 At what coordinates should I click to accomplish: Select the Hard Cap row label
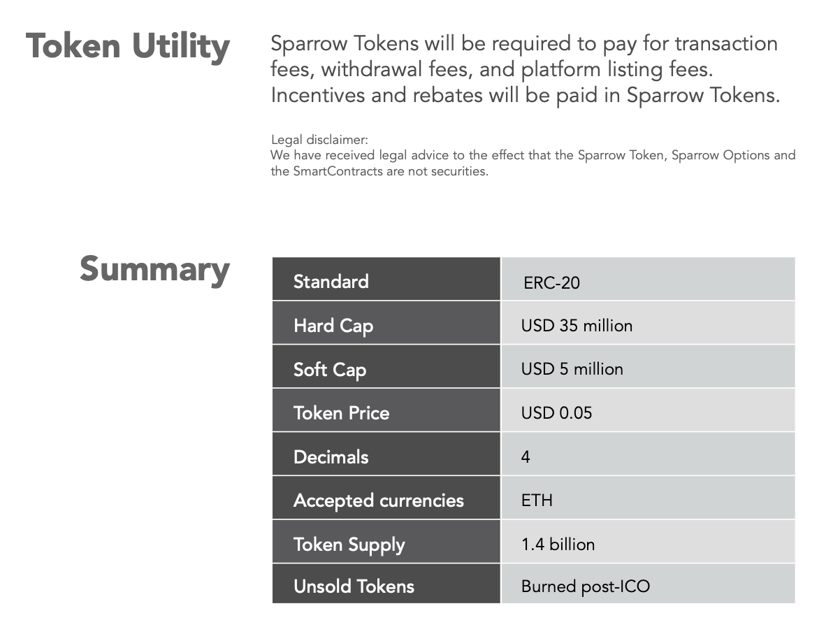[x=386, y=323]
